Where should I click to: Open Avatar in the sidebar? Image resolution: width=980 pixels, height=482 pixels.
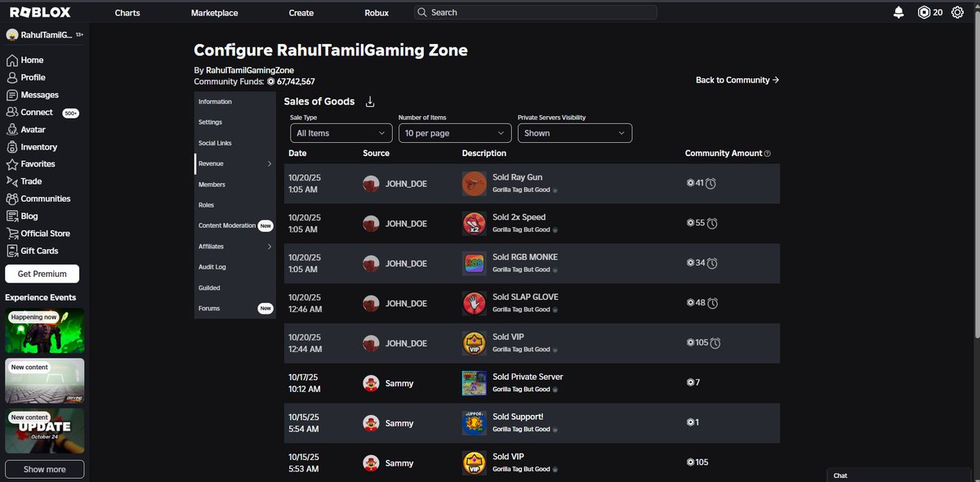(x=26, y=130)
